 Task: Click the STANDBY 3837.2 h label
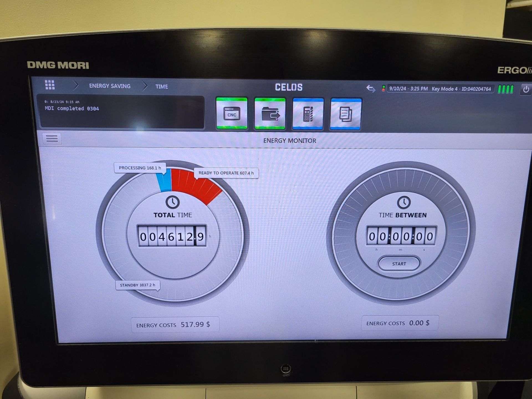pyautogui.click(x=138, y=285)
